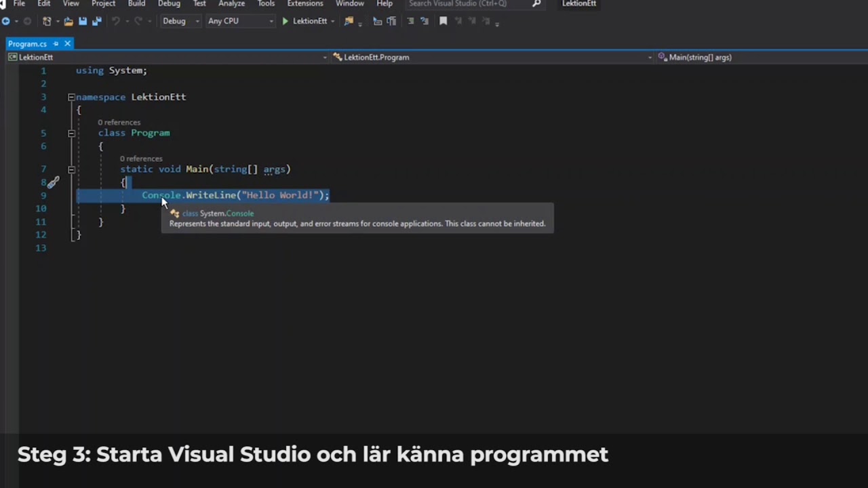Click the Open File folder icon
Image resolution: width=868 pixels, height=488 pixels.
(68, 21)
